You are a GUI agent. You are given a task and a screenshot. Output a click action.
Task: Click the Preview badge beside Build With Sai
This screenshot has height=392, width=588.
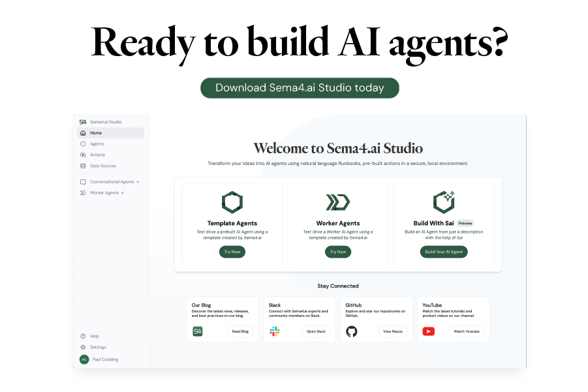click(x=465, y=223)
